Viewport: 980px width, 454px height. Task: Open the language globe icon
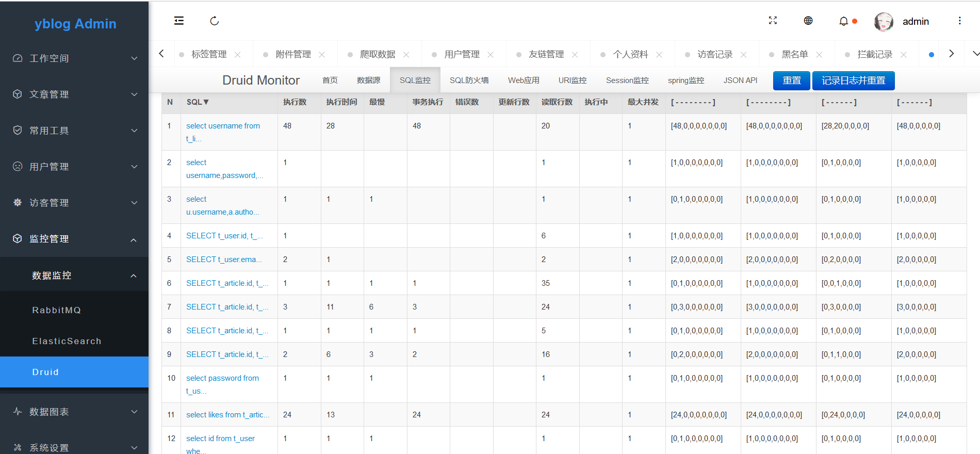(x=808, y=21)
